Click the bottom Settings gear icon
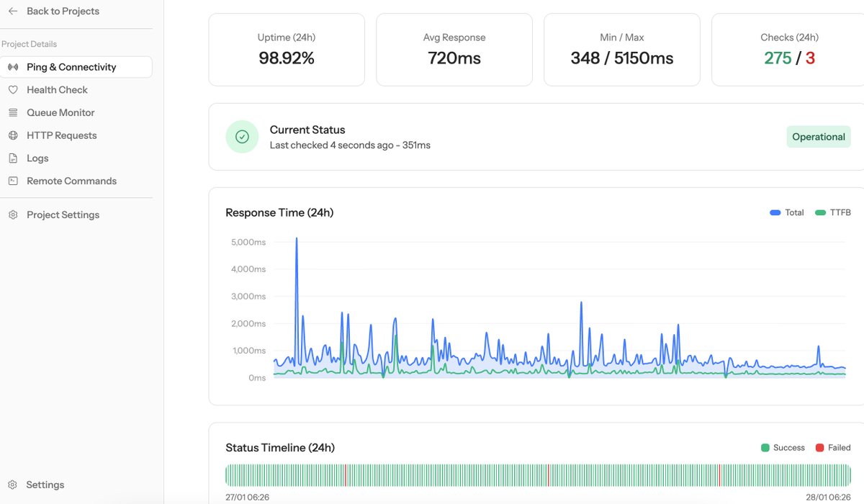 tap(13, 485)
